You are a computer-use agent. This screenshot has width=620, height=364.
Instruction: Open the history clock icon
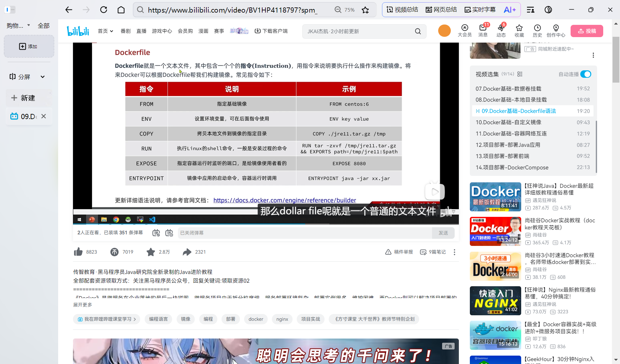(537, 28)
